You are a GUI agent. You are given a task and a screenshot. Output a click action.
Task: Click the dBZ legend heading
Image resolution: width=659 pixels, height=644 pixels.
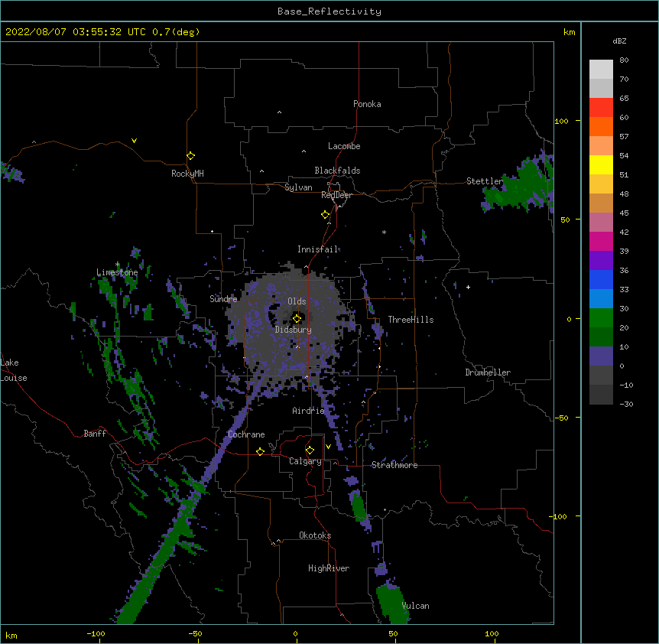[619, 41]
